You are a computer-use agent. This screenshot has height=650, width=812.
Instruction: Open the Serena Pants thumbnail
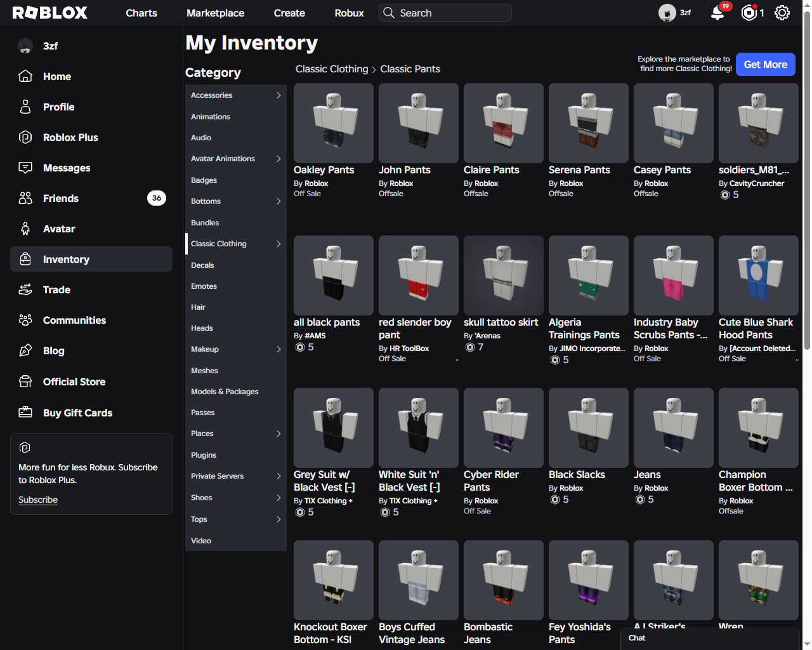coord(589,123)
